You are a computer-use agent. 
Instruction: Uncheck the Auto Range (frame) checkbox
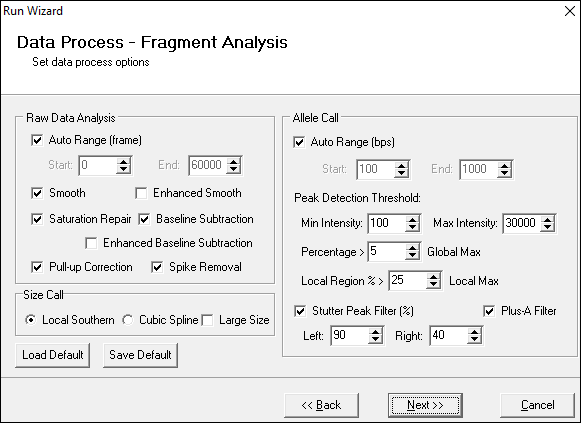click(37, 140)
